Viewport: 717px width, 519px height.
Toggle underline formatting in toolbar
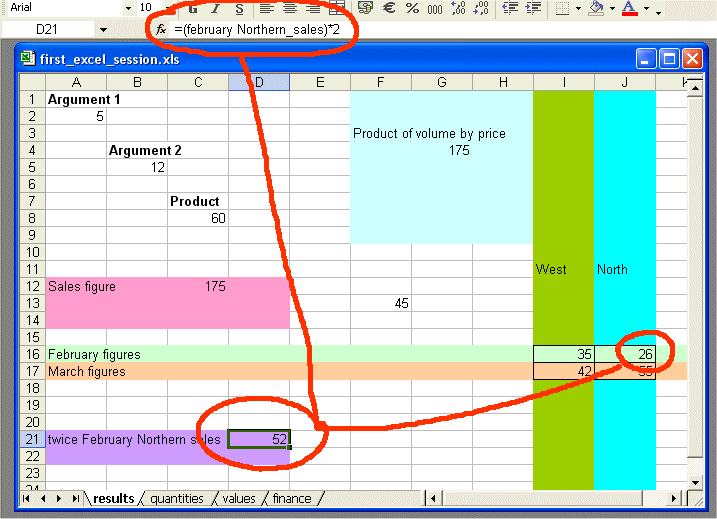[x=238, y=8]
